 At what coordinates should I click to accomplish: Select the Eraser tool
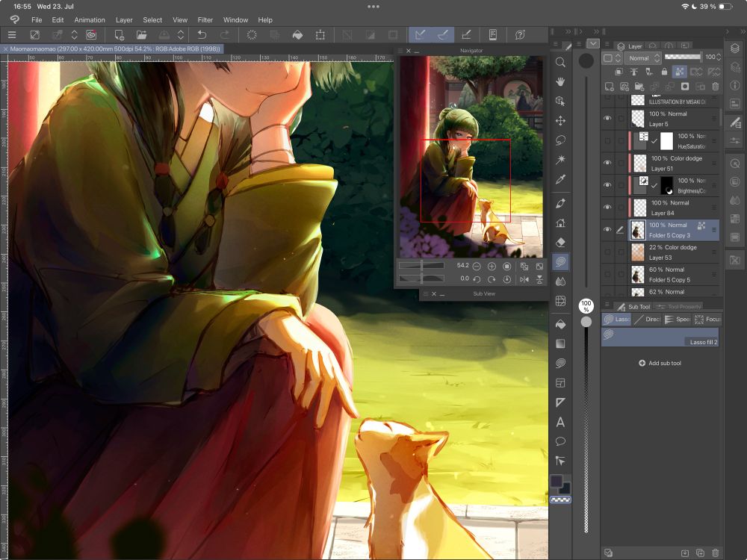click(x=560, y=243)
